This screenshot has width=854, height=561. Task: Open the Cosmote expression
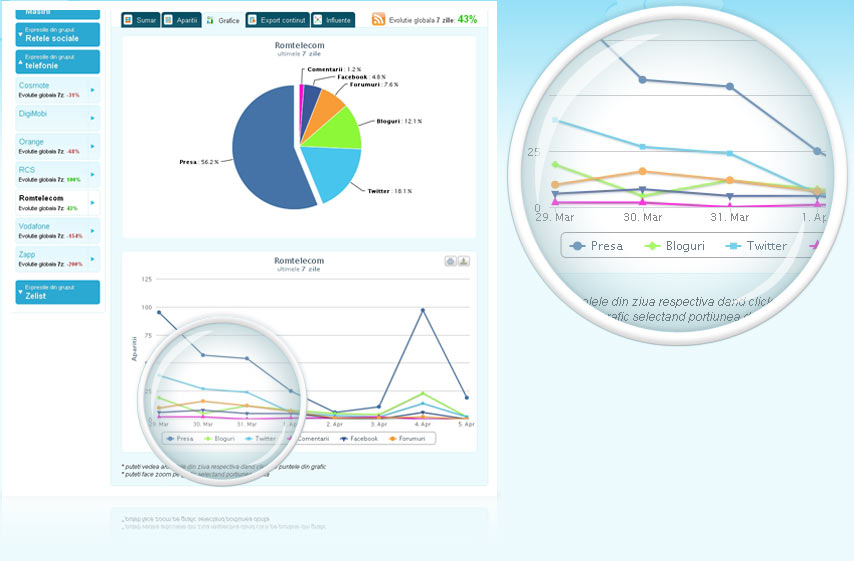[x=58, y=90]
